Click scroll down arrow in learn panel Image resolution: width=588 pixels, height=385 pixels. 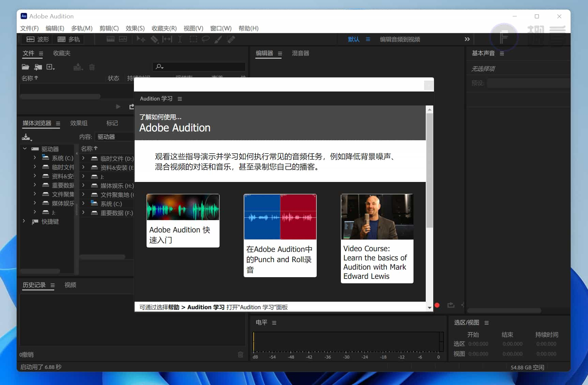(429, 308)
